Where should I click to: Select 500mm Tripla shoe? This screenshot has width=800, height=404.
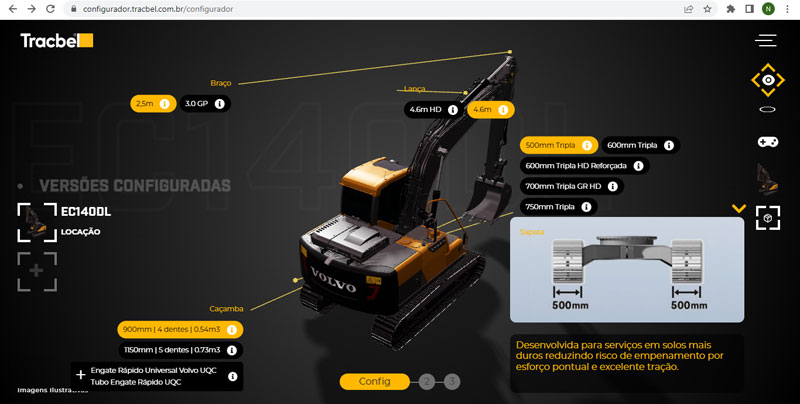pyautogui.click(x=559, y=145)
